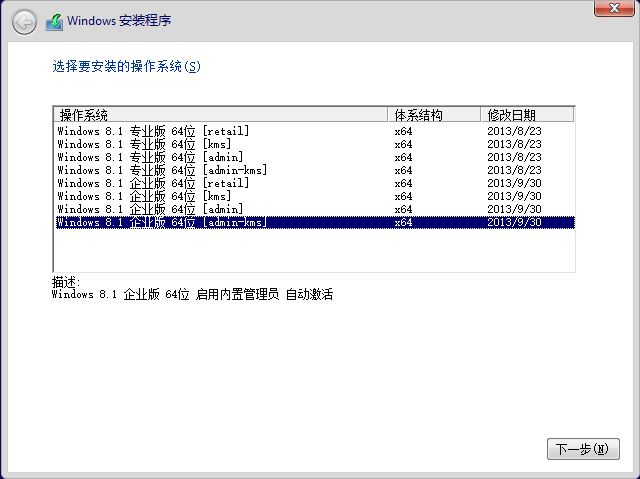Close the Windows 安装程序 window
Screen dimensions: 640x479
pyautogui.click(x=614, y=8)
